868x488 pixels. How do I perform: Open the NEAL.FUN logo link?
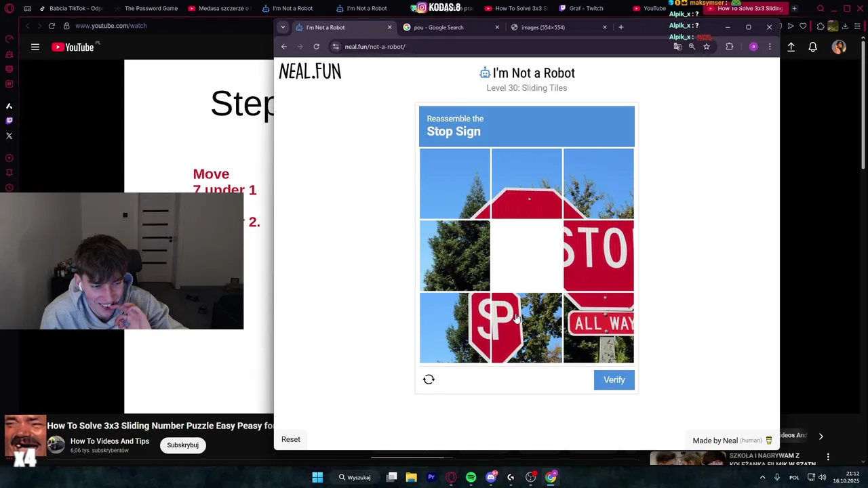310,72
